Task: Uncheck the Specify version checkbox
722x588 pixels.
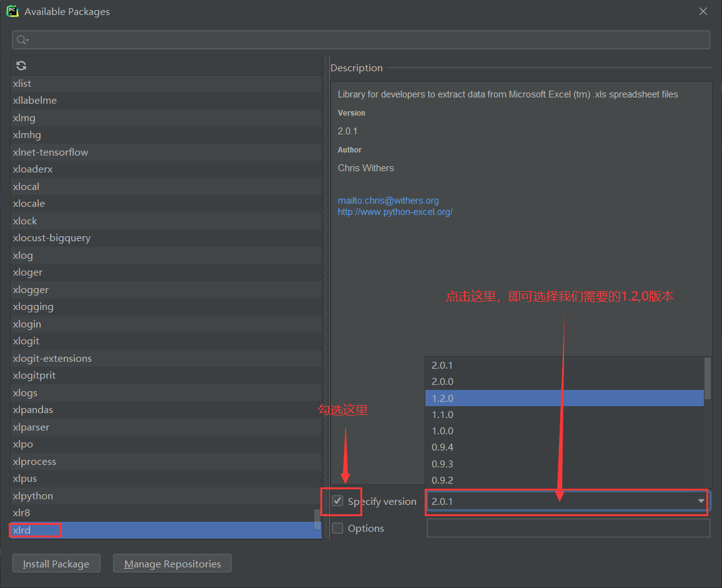Action: [337, 501]
